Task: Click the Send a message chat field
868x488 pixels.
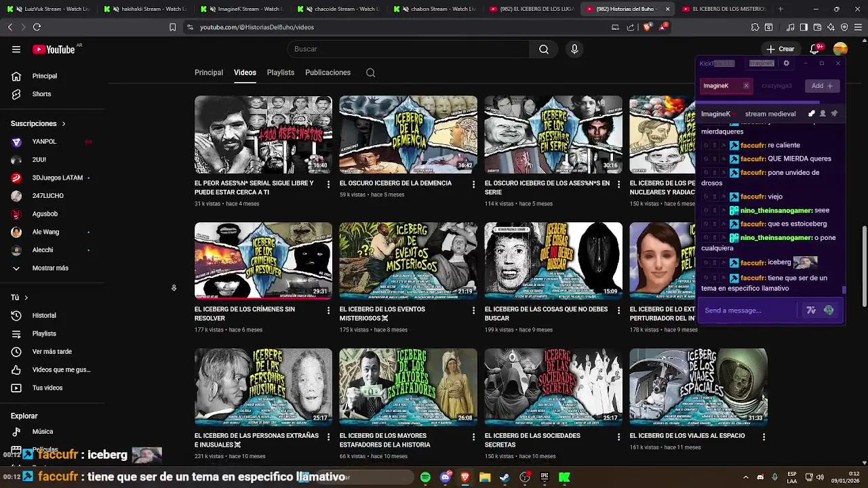Action: click(748, 310)
